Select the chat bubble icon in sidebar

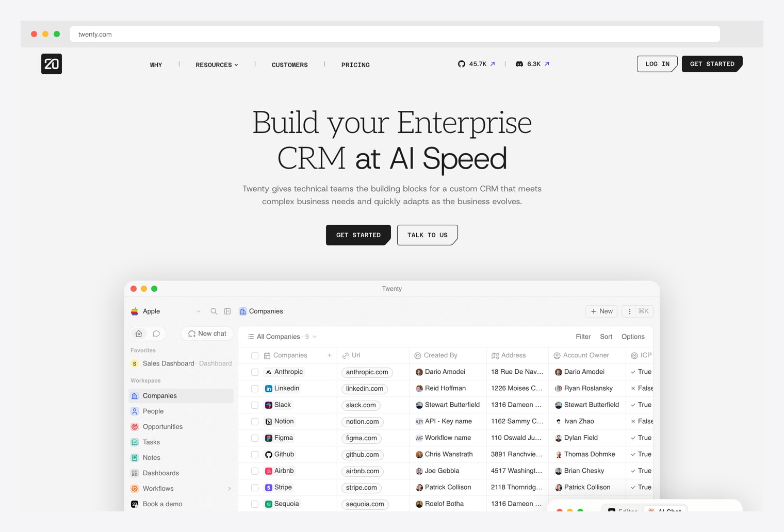(x=156, y=334)
